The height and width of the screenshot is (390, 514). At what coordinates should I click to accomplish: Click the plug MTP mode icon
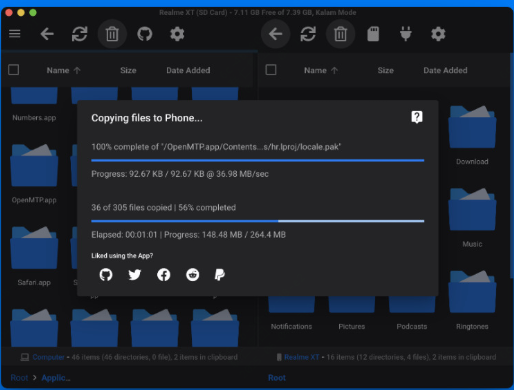click(x=406, y=34)
